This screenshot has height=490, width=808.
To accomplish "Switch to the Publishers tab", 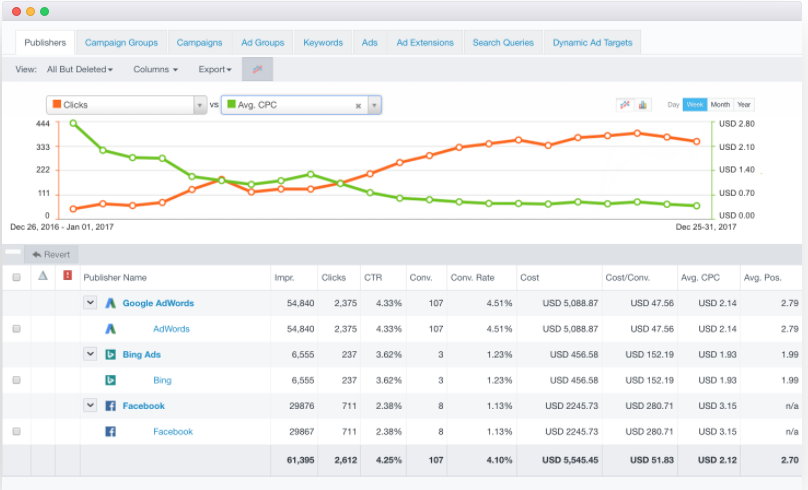I will [x=45, y=42].
